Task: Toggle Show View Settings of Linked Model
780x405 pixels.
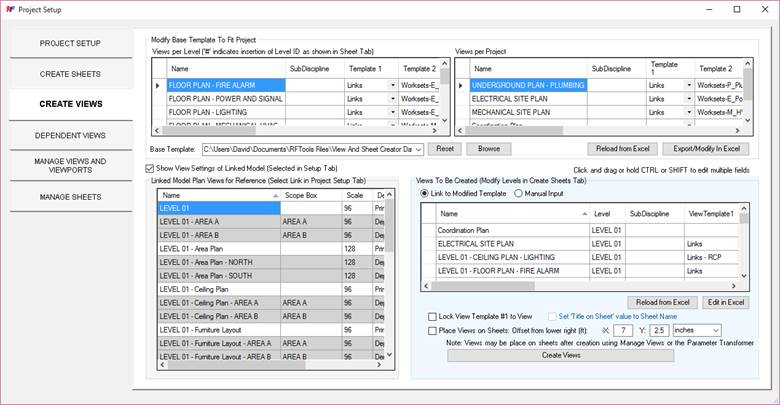Action: pos(151,167)
